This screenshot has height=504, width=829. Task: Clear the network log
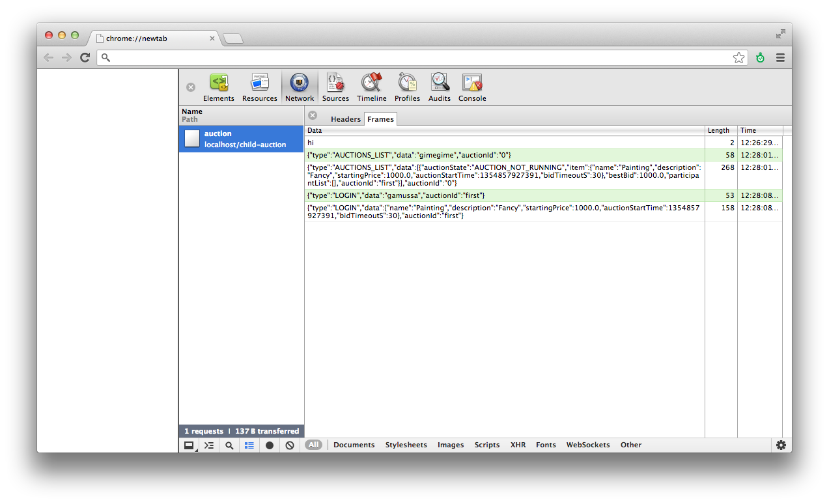290,445
